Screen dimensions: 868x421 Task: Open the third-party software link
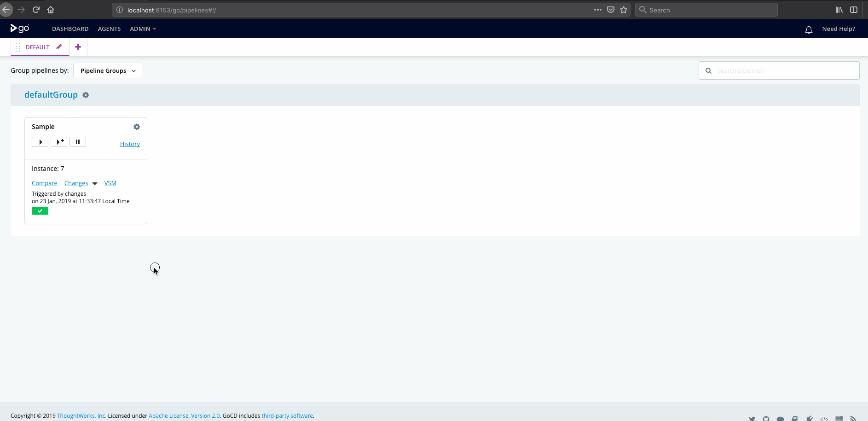pyautogui.click(x=287, y=415)
